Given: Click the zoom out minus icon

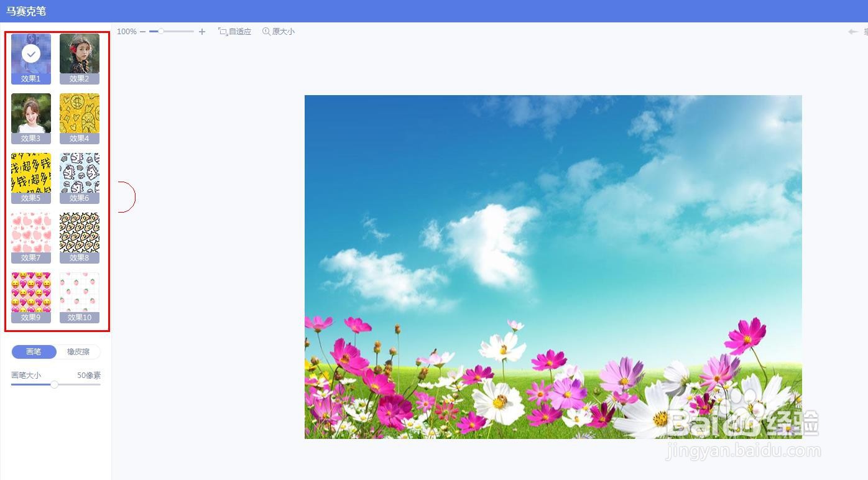Looking at the screenshot, I should 142,31.
